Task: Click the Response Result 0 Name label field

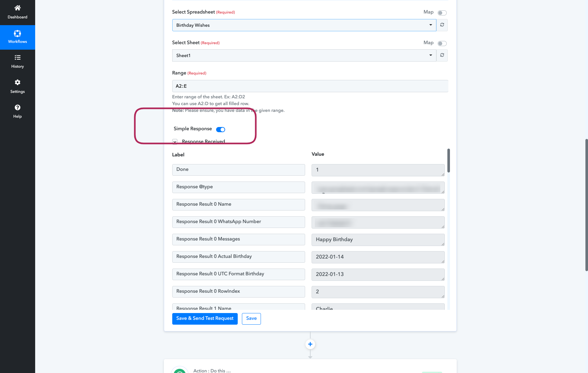Action: (x=238, y=204)
